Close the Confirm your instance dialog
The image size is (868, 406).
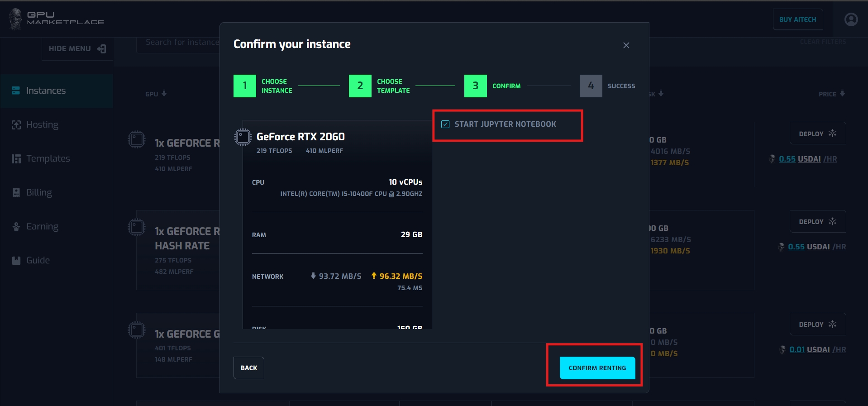pyautogui.click(x=626, y=45)
